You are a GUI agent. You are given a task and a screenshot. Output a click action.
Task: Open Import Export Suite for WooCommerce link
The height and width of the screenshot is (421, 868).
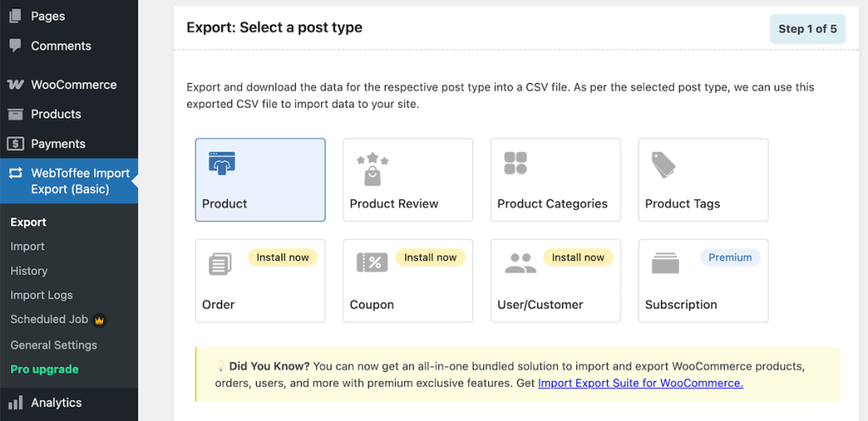point(641,383)
